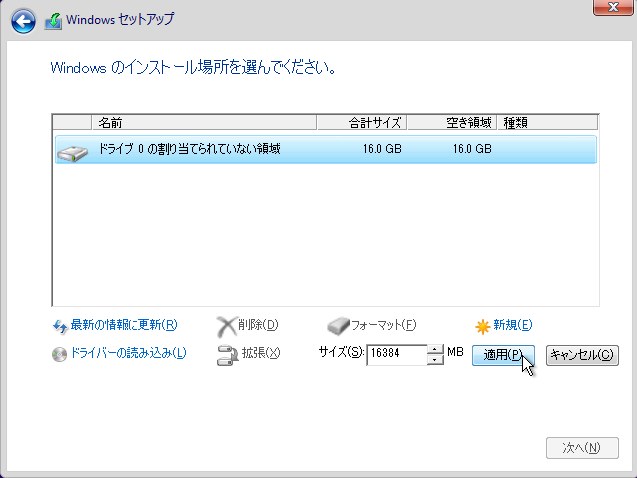Click the サイズ(S) size input field

point(397,355)
